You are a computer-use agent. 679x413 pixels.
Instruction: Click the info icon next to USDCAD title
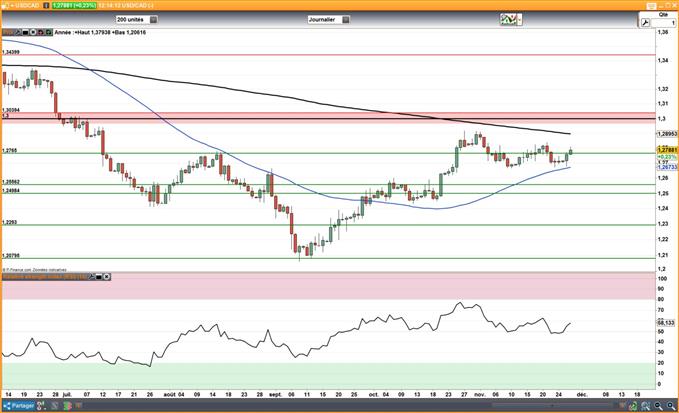pyautogui.click(x=46, y=5)
